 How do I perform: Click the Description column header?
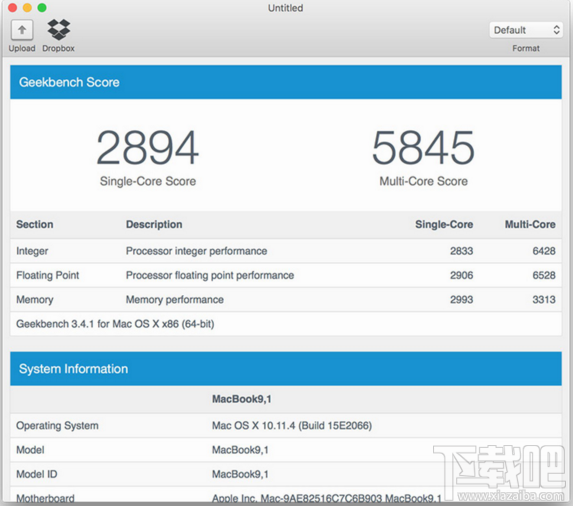click(x=154, y=224)
